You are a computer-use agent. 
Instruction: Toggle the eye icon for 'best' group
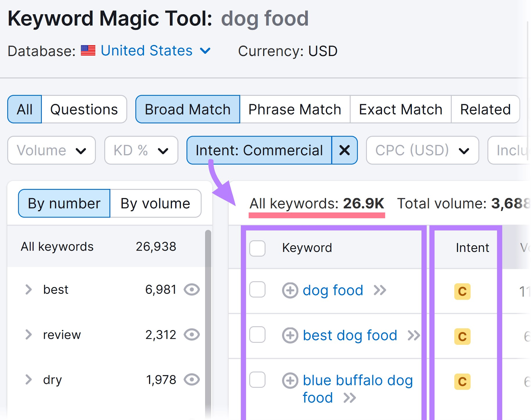point(192,290)
